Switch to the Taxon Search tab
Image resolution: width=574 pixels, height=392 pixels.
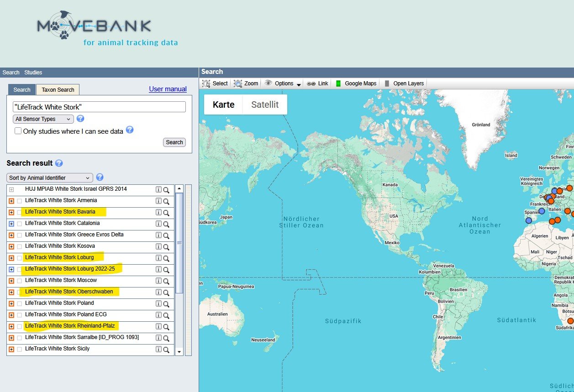(58, 90)
